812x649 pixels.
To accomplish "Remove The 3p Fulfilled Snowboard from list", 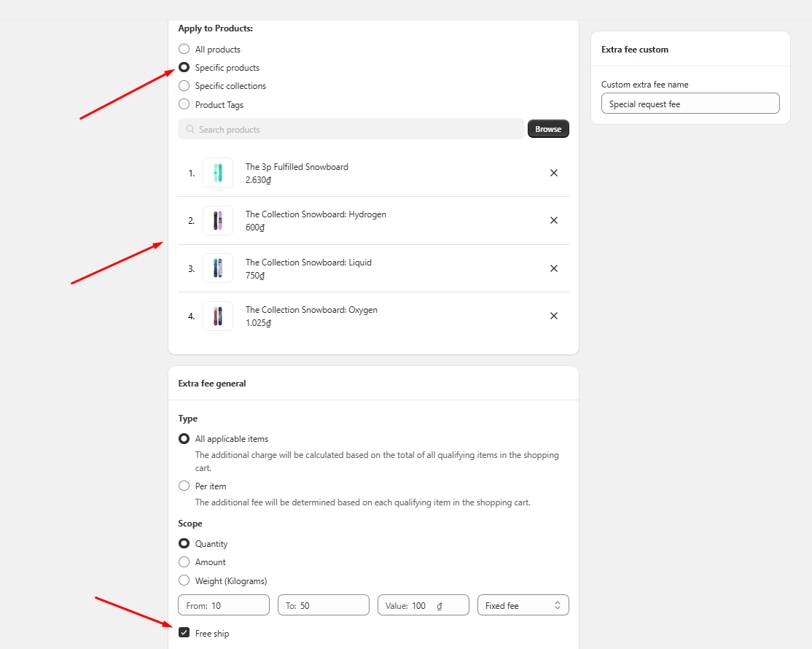I will tap(554, 173).
